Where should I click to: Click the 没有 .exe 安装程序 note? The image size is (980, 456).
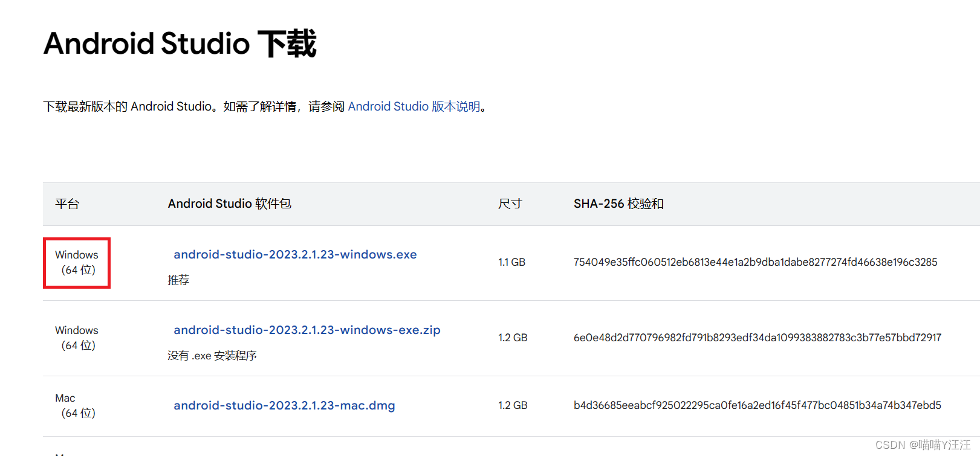212,355
